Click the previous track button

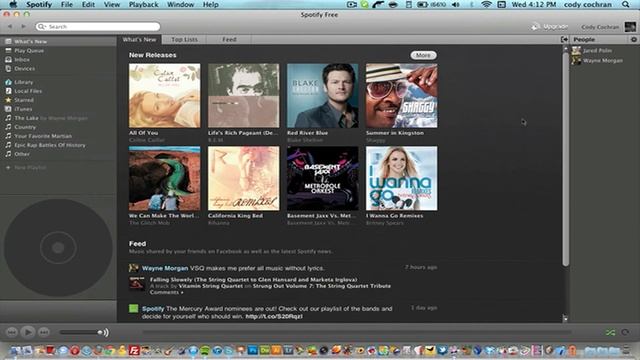click(12, 332)
